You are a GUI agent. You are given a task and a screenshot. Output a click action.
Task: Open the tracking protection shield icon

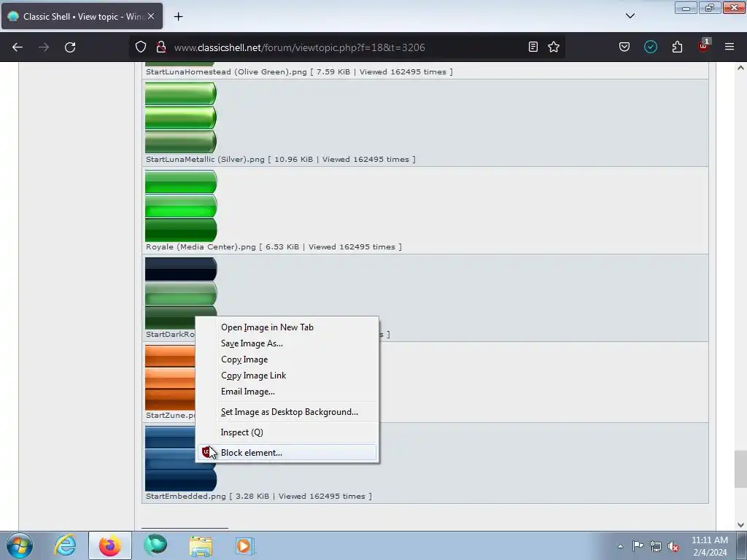click(x=141, y=47)
